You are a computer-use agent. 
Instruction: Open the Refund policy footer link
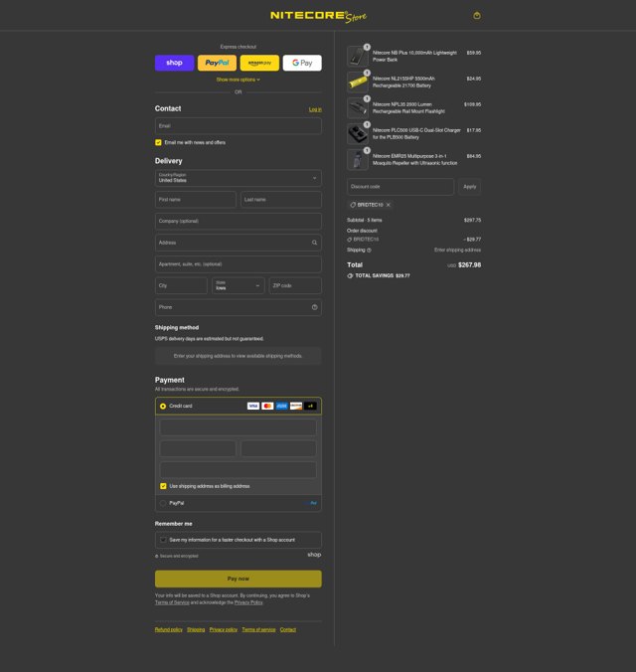pyautogui.click(x=168, y=630)
